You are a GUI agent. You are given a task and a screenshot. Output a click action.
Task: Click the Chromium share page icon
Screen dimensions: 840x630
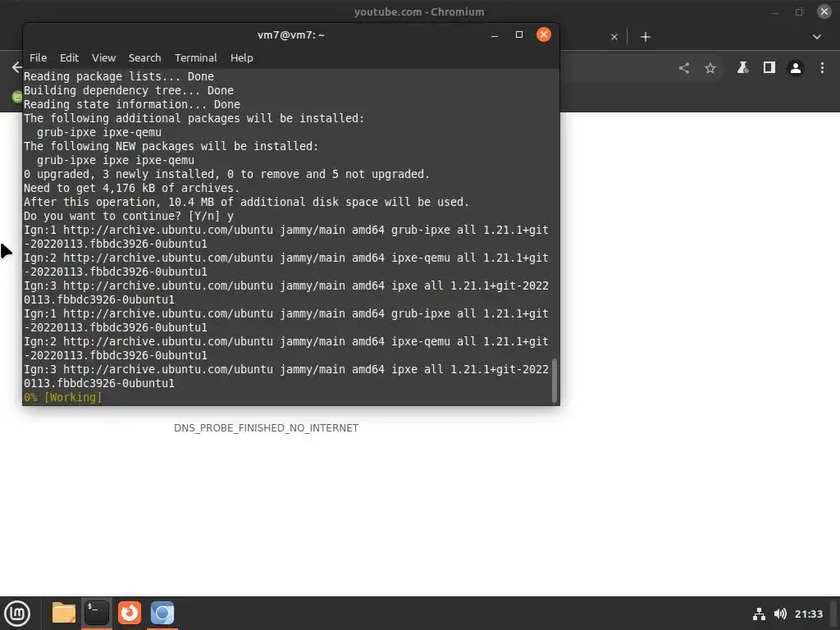point(684,68)
